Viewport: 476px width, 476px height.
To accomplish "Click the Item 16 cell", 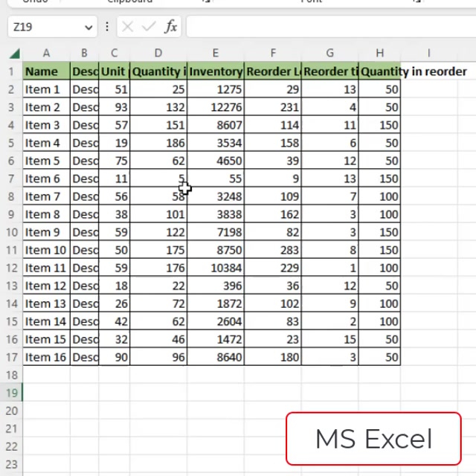I will 46,357.
